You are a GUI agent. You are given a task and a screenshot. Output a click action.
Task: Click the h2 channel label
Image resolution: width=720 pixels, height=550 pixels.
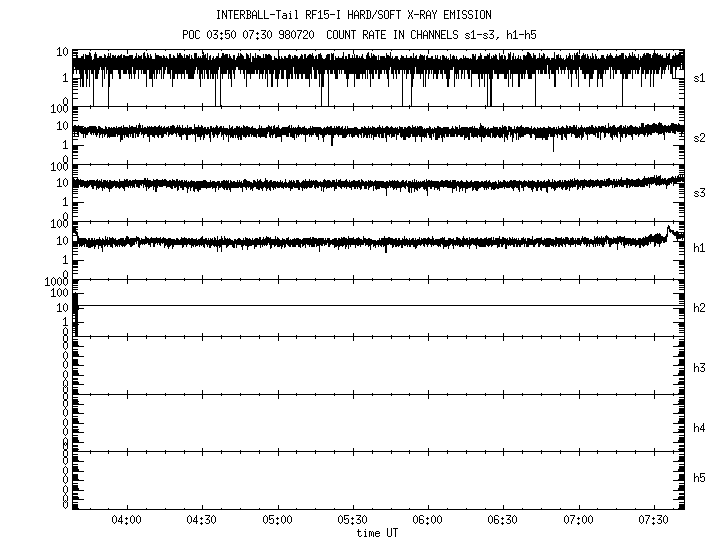(x=700, y=308)
